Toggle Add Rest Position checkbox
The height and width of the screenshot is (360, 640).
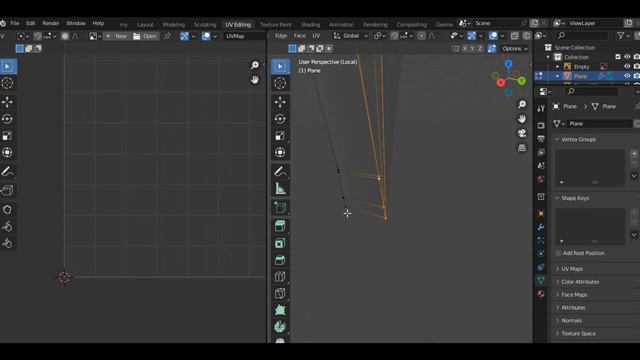click(558, 253)
